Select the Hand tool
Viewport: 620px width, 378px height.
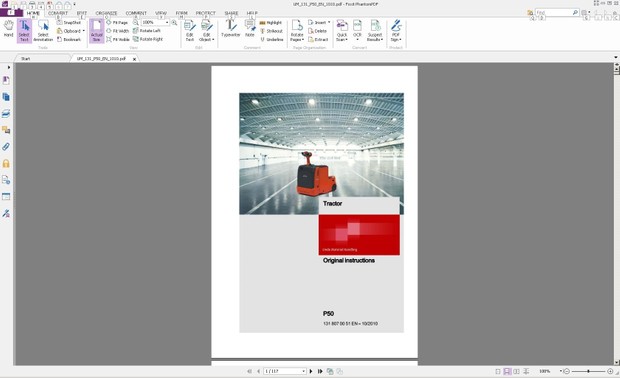coord(8,30)
